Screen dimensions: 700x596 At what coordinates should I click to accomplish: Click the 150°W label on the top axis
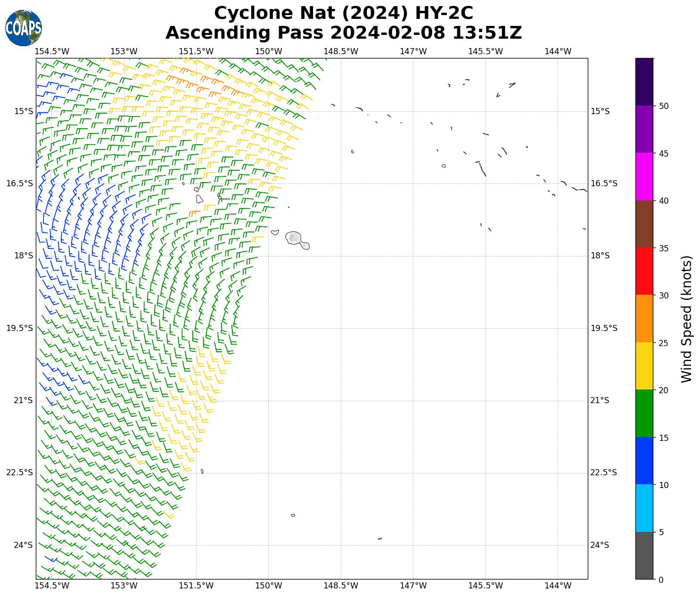pyautogui.click(x=268, y=51)
